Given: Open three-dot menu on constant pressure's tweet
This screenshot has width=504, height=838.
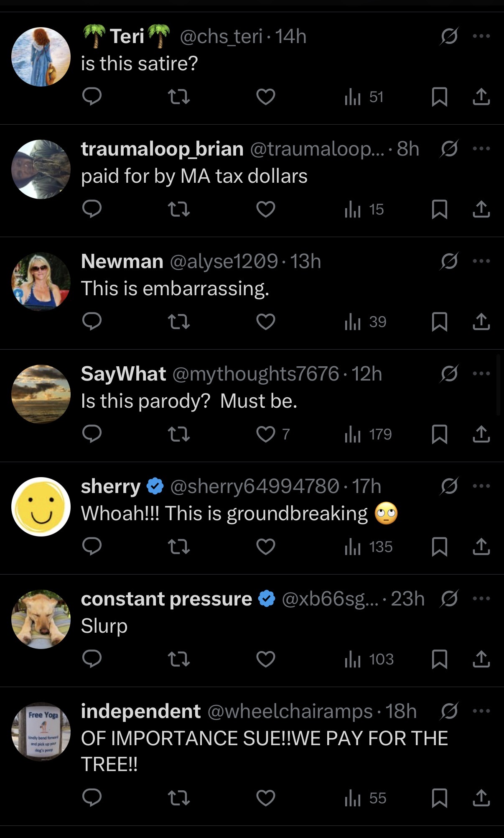Looking at the screenshot, I should (x=481, y=598).
